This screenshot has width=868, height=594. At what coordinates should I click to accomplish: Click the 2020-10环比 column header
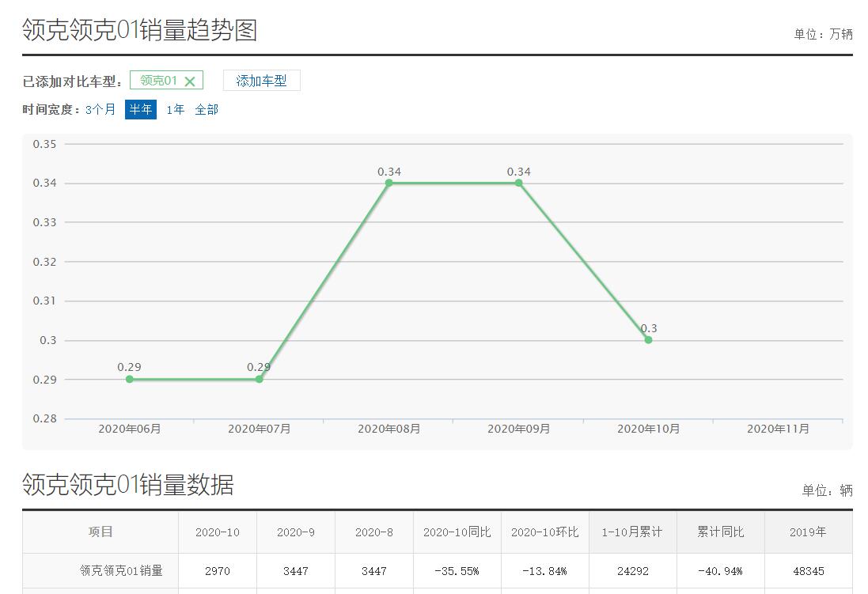pyautogui.click(x=544, y=532)
